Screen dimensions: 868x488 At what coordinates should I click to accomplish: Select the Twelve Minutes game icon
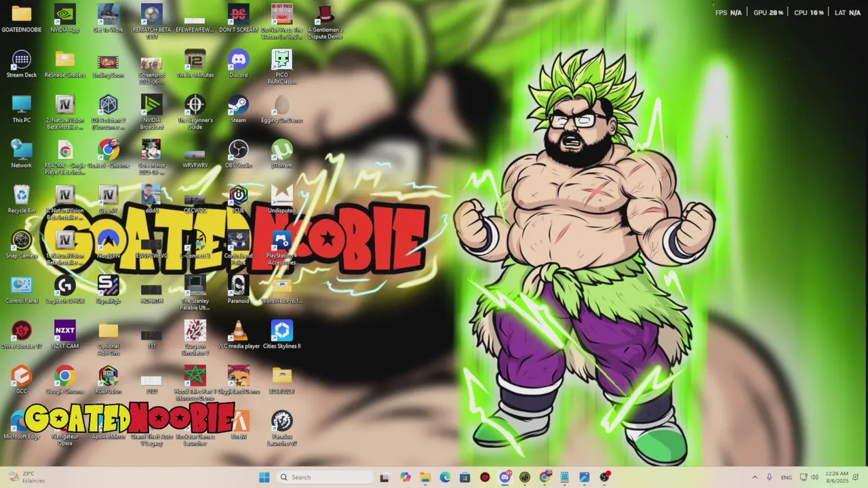195,64
